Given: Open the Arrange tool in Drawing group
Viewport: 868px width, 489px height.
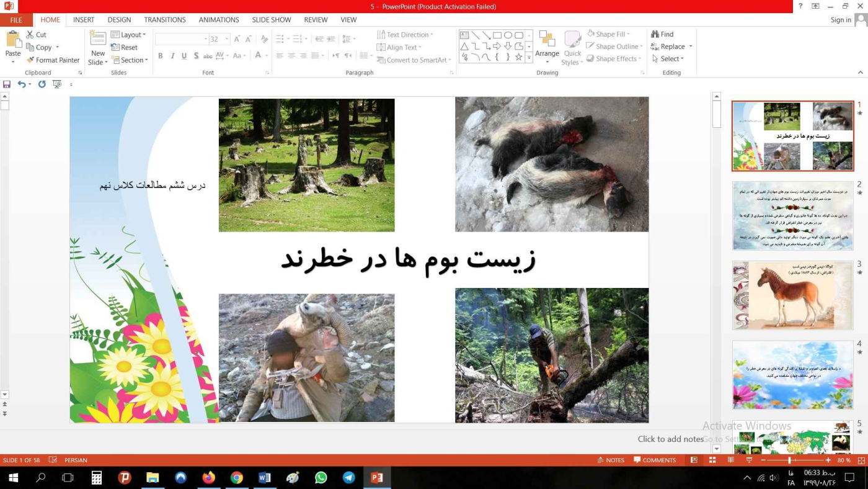Looking at the screenshot, I should coord(547,46).
